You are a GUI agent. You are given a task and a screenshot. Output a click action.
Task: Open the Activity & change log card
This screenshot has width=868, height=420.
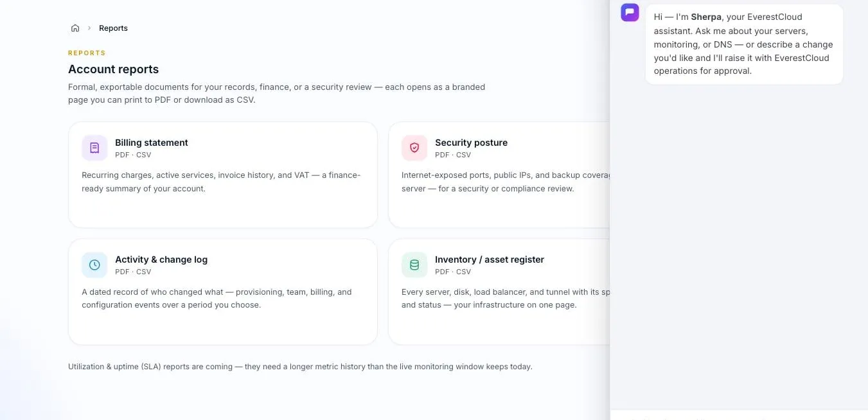coord(223,292)
